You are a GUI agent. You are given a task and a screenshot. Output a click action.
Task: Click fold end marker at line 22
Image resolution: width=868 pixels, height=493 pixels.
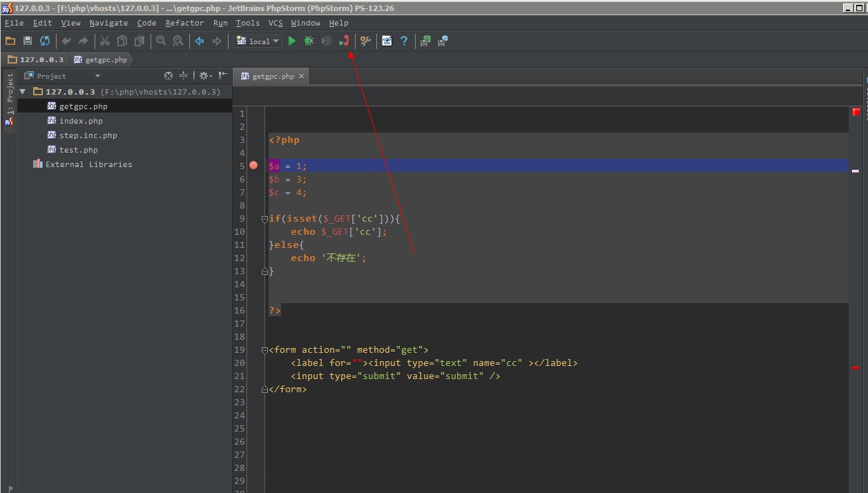pos(264,389)
